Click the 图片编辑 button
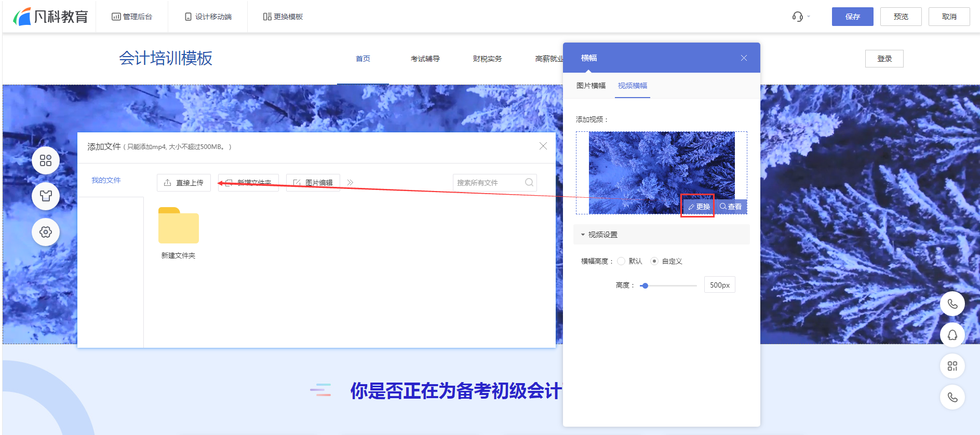 [313, 183]
